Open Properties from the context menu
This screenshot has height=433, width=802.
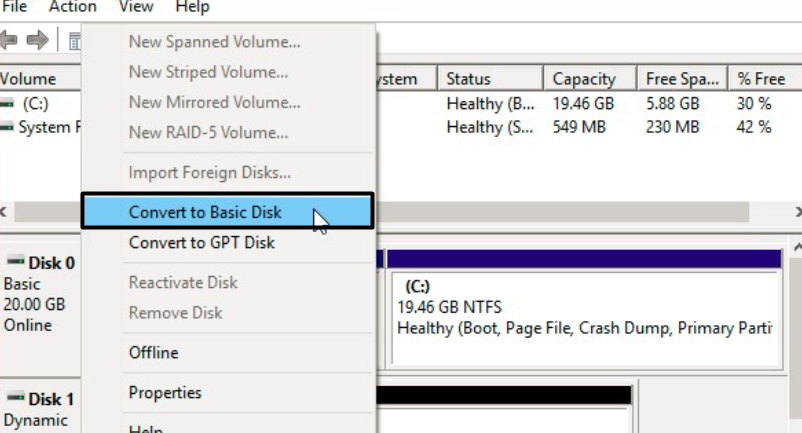165,392
